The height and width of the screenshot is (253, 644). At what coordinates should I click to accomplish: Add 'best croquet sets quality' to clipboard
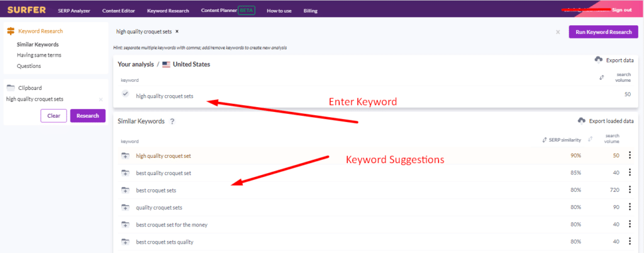[125, 242]
